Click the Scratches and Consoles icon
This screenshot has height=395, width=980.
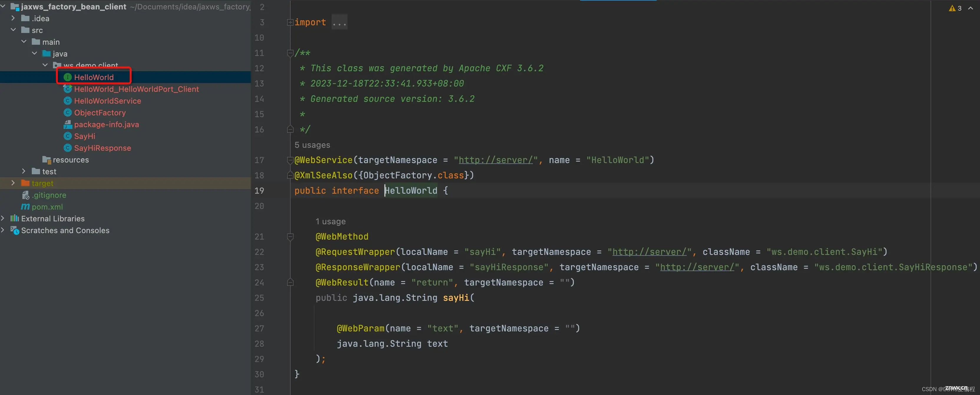[14, 230]
